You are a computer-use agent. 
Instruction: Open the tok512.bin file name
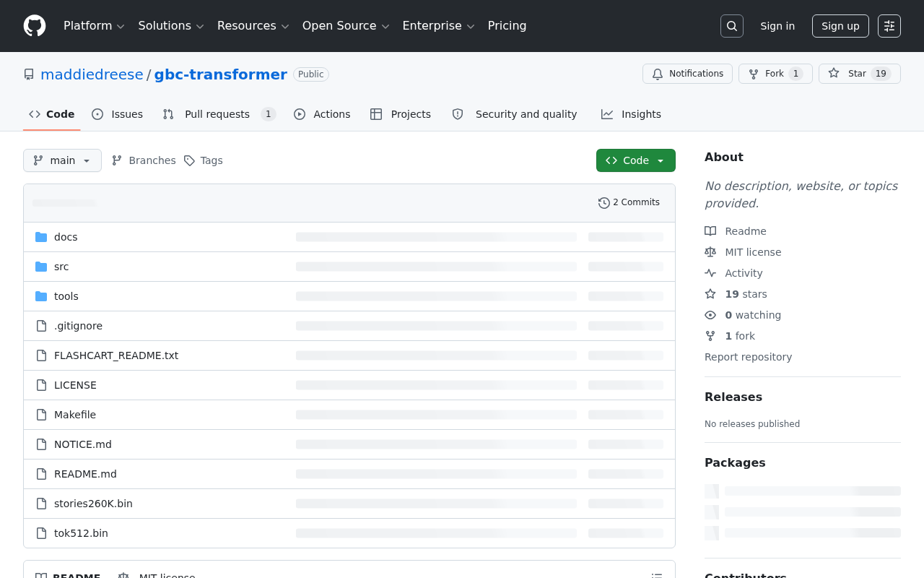click(81, 533)
